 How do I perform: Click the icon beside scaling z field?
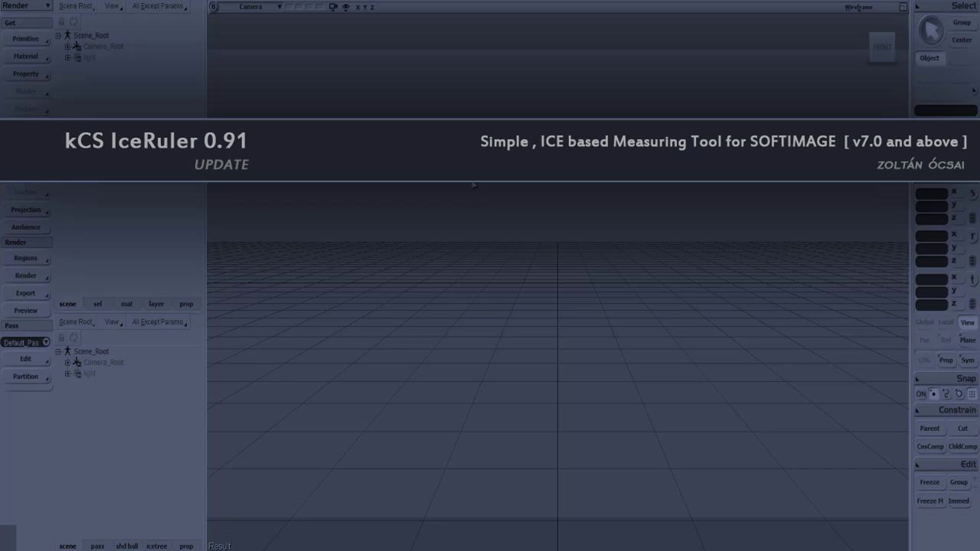(x=972, y=218)
